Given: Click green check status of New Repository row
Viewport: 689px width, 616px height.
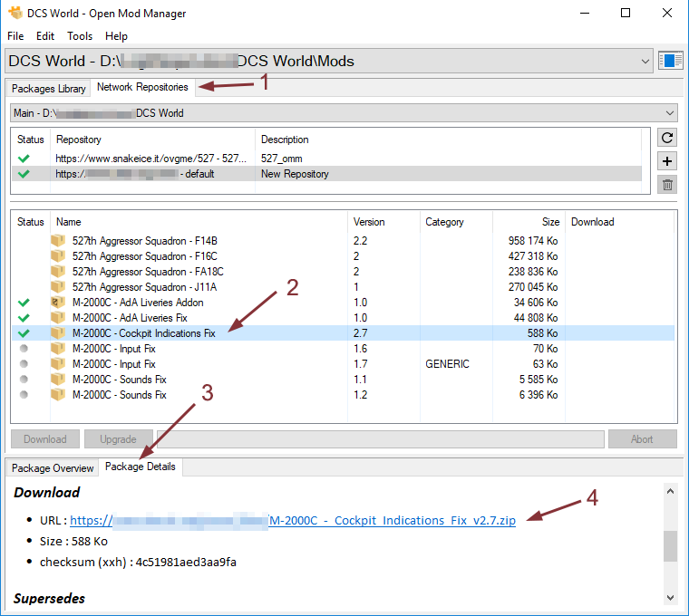Looking at the screenshot, I should (24, 174).
